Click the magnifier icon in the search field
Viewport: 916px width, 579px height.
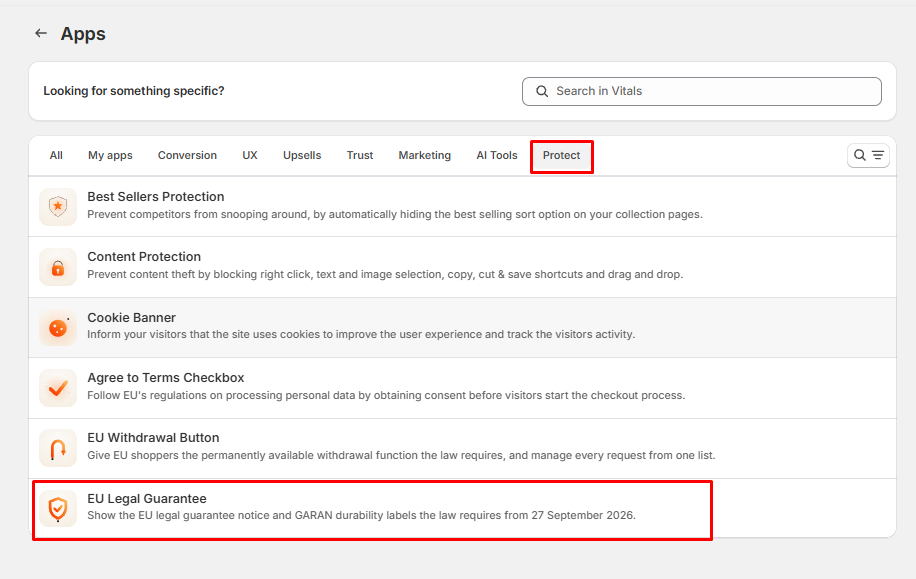542,91
